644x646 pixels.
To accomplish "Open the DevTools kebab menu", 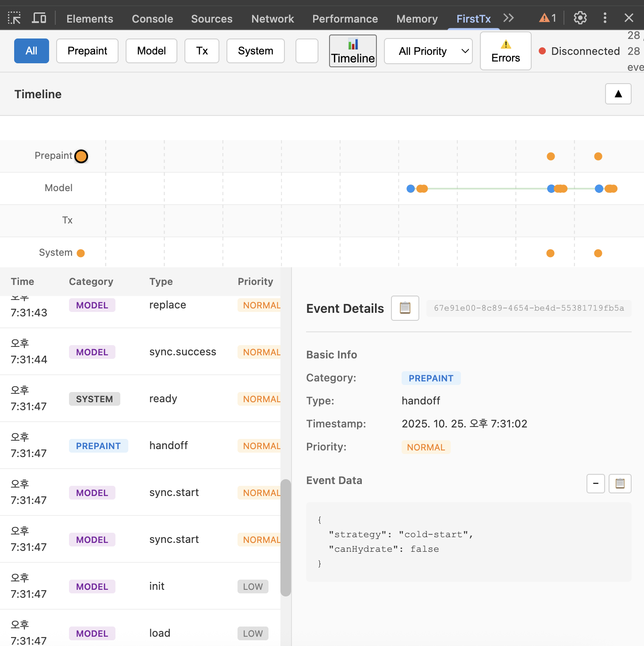I will pos(605,18).
